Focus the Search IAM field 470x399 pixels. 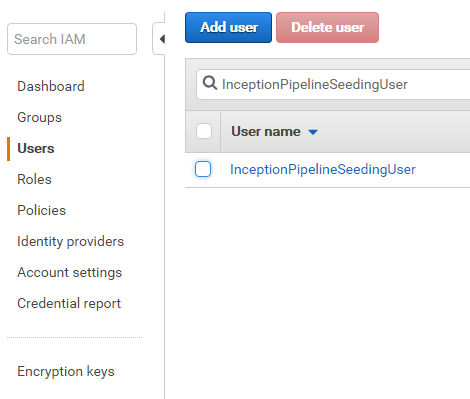(72, 39)
